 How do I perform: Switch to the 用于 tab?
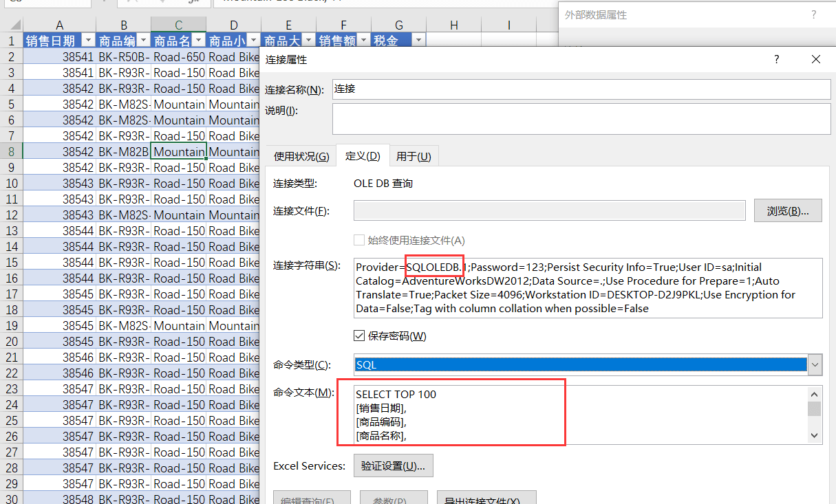click(x=414, y=156)
